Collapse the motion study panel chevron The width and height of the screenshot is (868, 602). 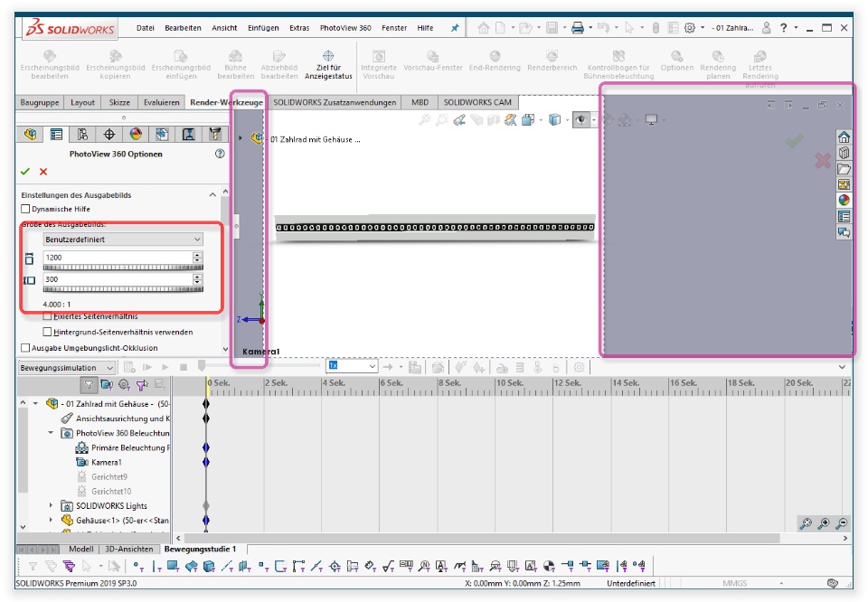[x=842, y=367]
